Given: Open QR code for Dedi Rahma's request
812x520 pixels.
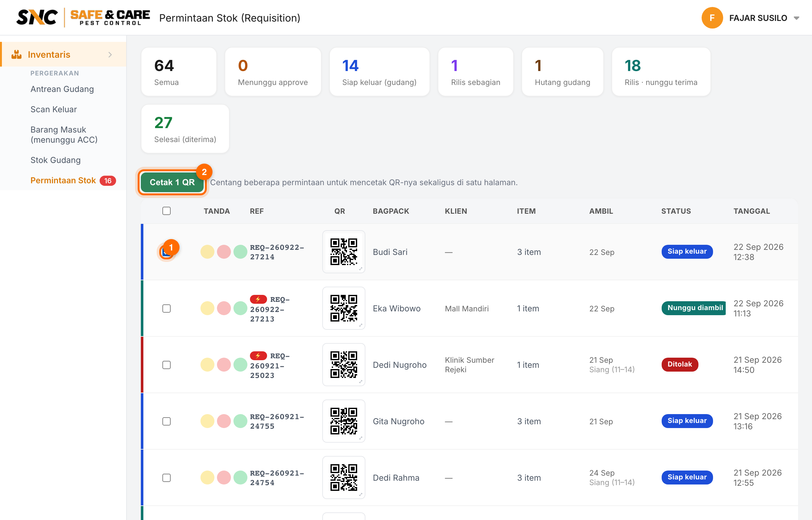Looking at the screenshot, I should click(x=344, y=478).
